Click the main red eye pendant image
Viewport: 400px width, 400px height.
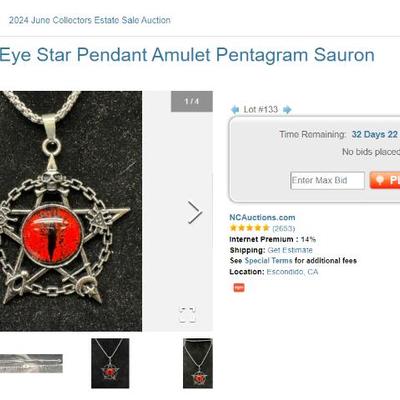[x=71, y=211]
